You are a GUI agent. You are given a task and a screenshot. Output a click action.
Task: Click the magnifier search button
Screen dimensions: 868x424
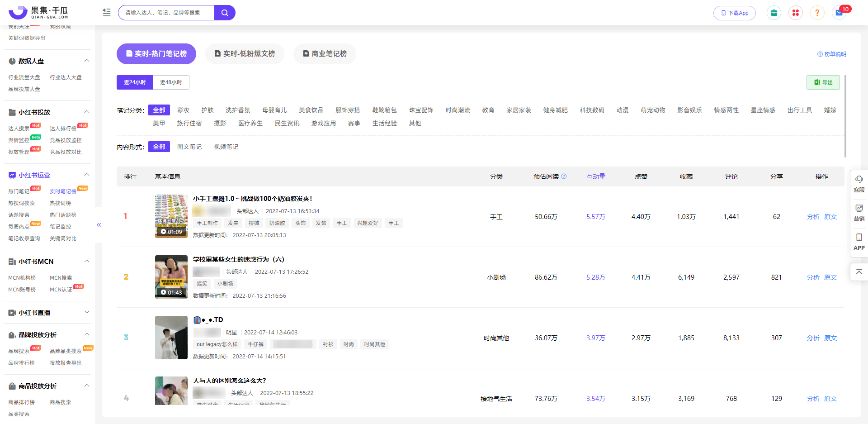point(225,13)
